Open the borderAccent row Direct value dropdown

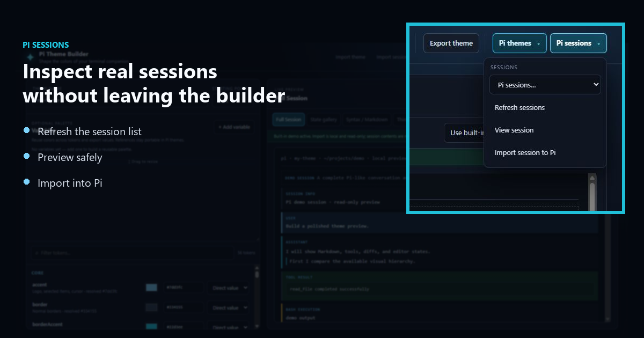(229, 326)
